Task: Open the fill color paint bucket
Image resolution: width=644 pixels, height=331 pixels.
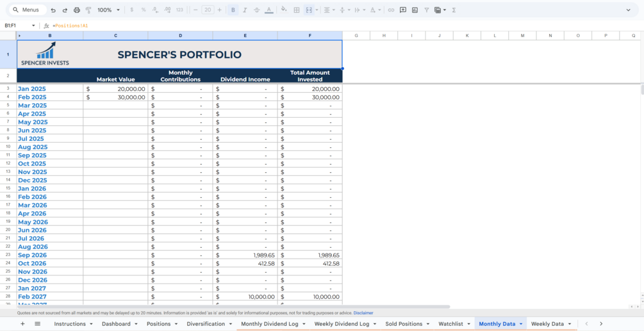Action: (x=284, y=10)
